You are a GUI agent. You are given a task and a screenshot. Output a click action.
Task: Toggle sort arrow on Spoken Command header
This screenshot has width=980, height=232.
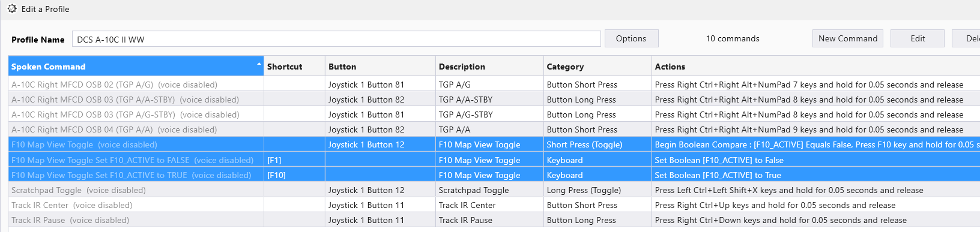coord(259,64)
